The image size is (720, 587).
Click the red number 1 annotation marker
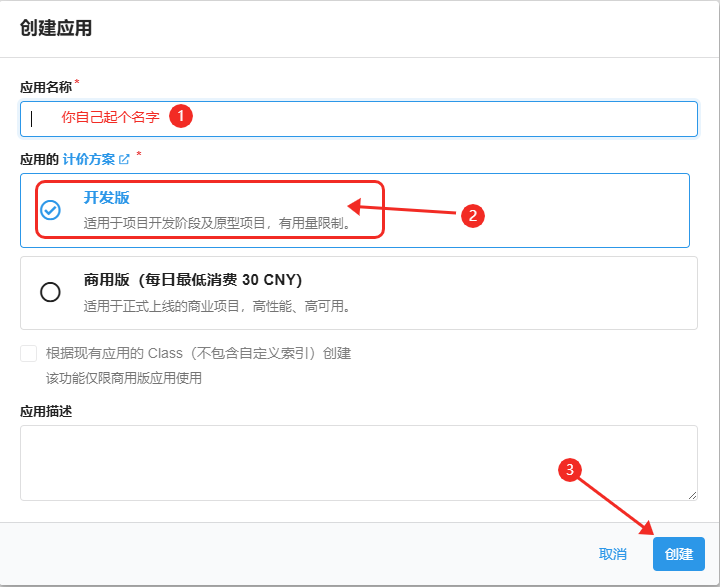(x=180, y=116)
